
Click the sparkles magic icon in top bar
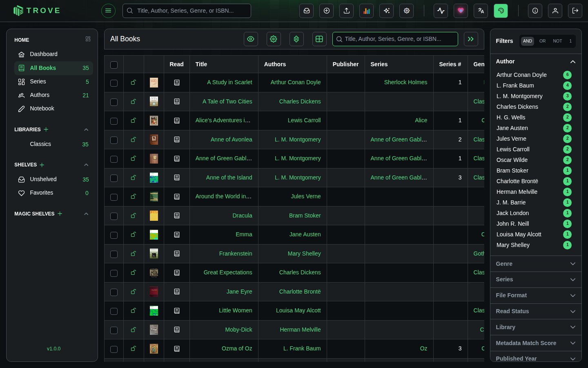(387, 11)
